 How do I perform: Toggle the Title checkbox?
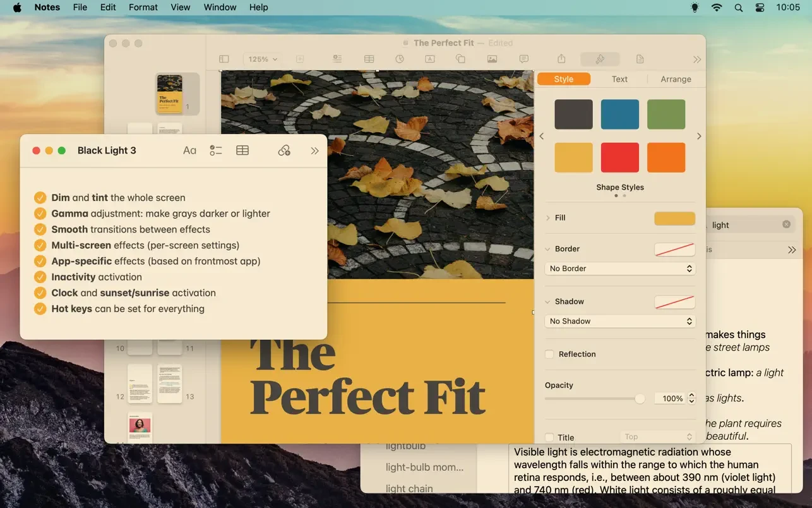549,437
